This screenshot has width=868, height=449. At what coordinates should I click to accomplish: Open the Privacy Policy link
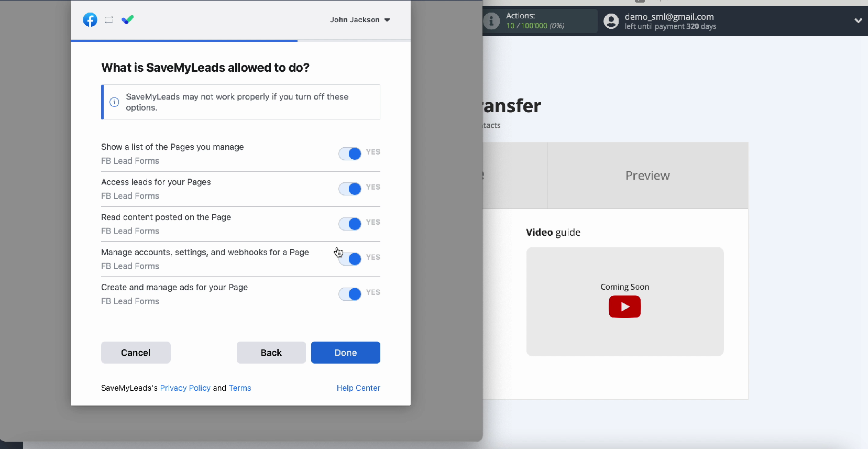coord(185,388)
